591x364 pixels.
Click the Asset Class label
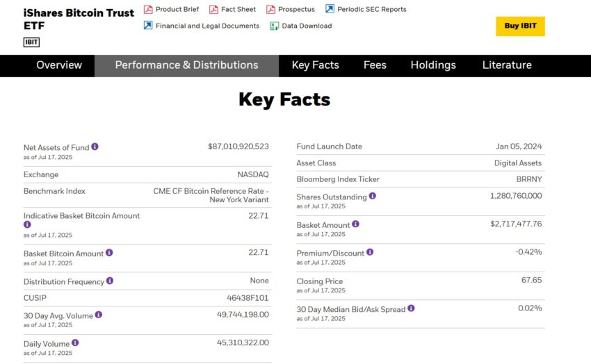316,163
